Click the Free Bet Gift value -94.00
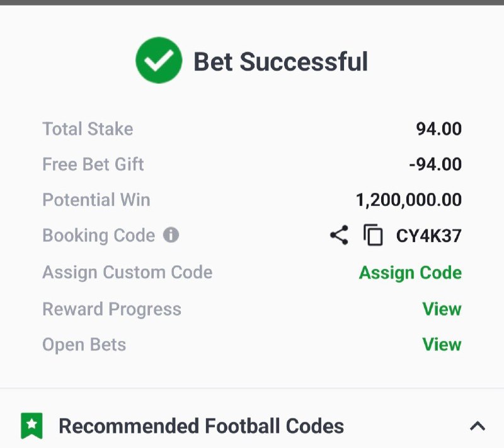 point(435,164)
